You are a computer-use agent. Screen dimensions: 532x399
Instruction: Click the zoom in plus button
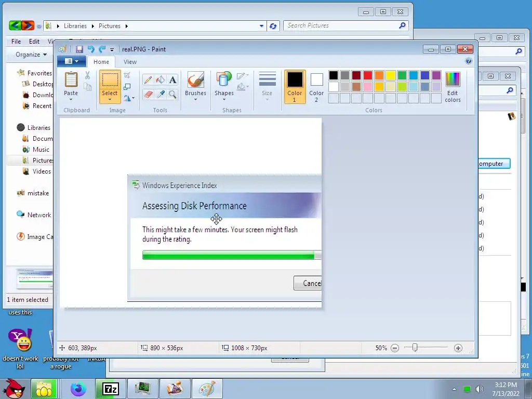tap(458, 348)
